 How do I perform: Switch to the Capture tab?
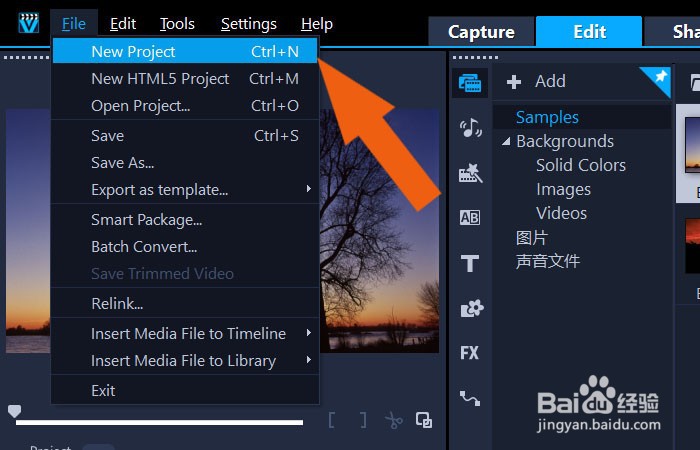point(481,32)
